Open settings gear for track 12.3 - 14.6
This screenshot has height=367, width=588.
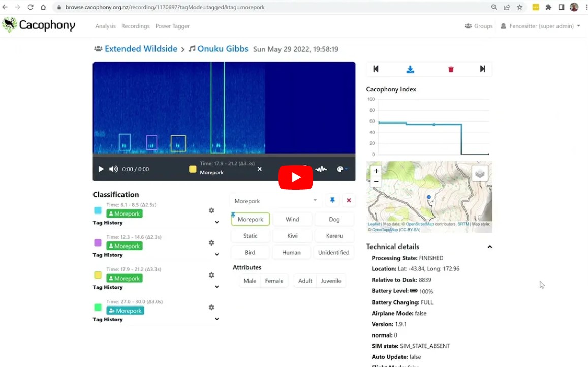[211, 243]
